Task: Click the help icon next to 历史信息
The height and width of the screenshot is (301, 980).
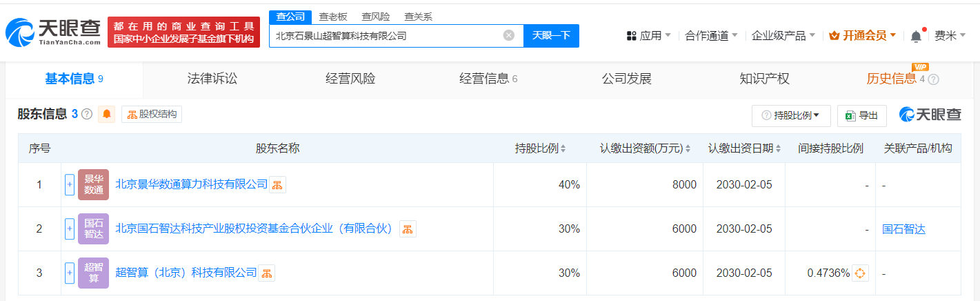Action: [934, 79]
